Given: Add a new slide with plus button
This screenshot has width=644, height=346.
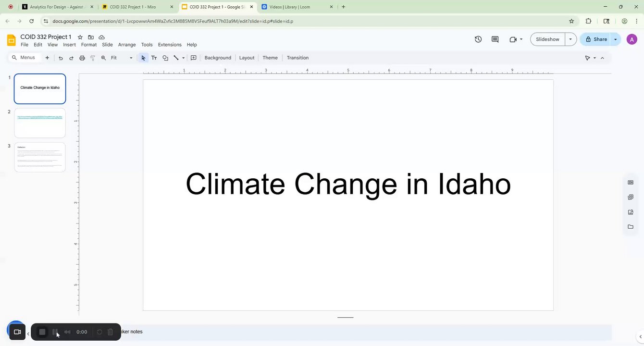Looking at the screenshot, I should (47, 58).
